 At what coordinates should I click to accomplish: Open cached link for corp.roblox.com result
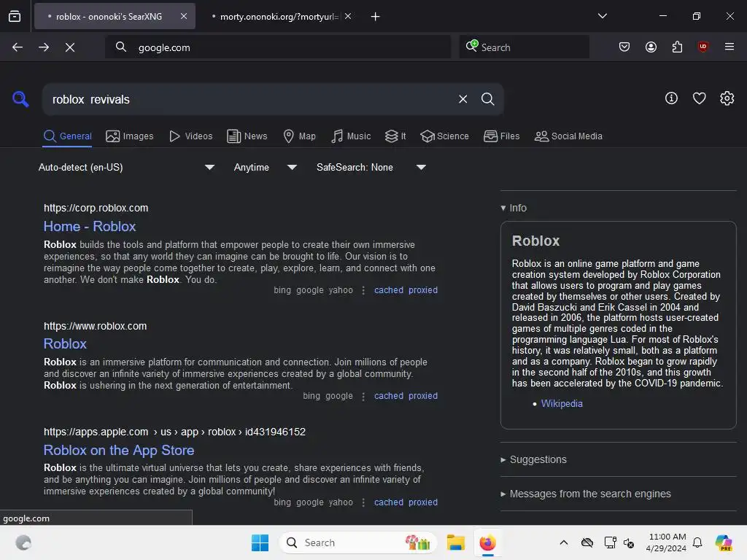click(389, 290)
